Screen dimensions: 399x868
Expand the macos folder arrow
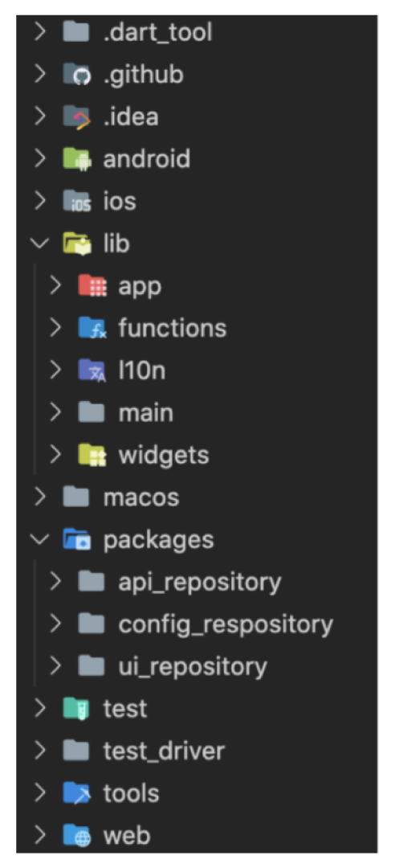pos(40,497)
